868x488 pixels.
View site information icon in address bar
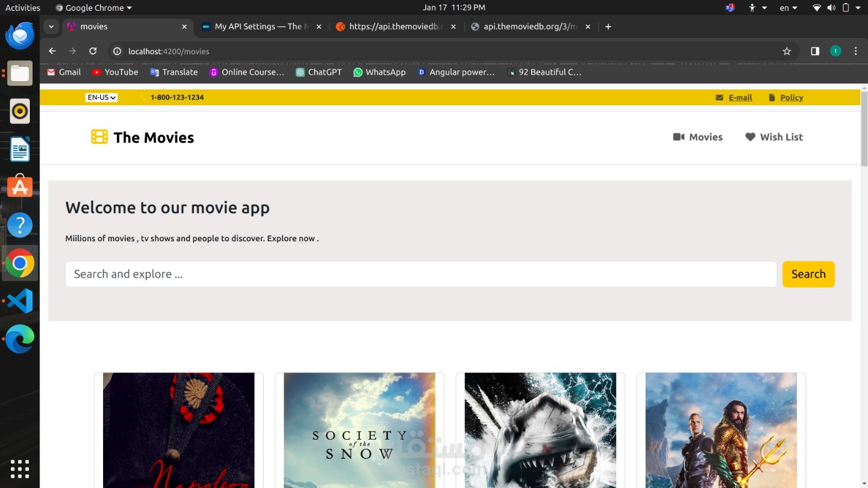[x=117, y=51]
